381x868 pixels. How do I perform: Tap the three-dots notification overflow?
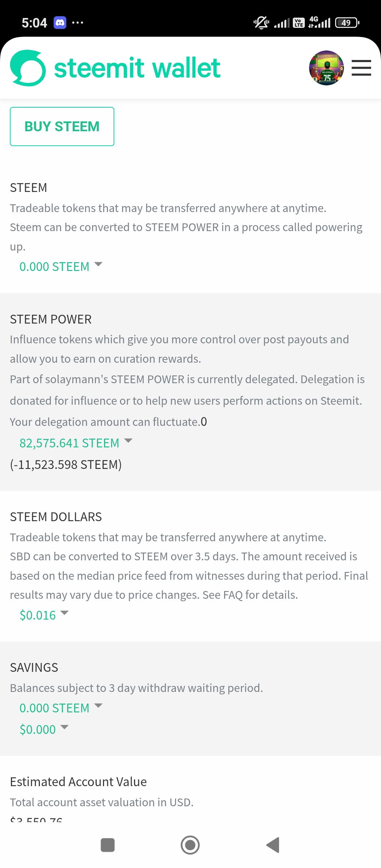click(78, 23)
